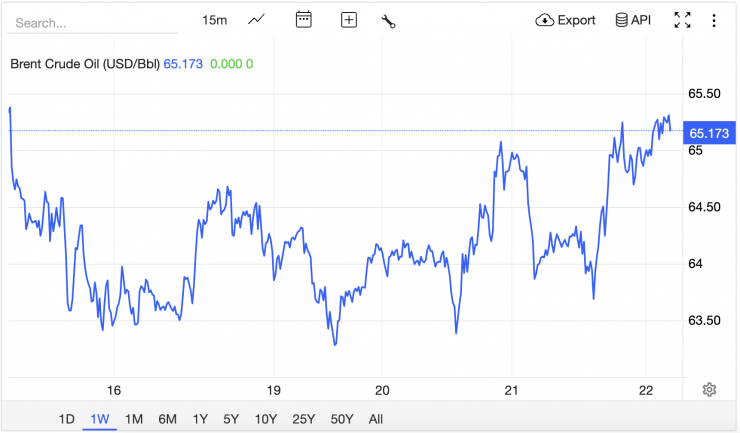
Task: Select the 1D time range
Action: (x=66, y=418)
